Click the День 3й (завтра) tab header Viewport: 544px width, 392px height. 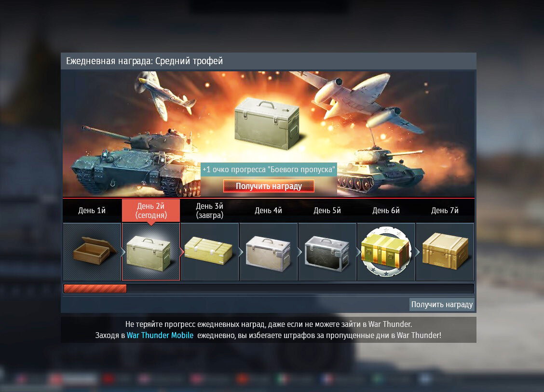210,211
